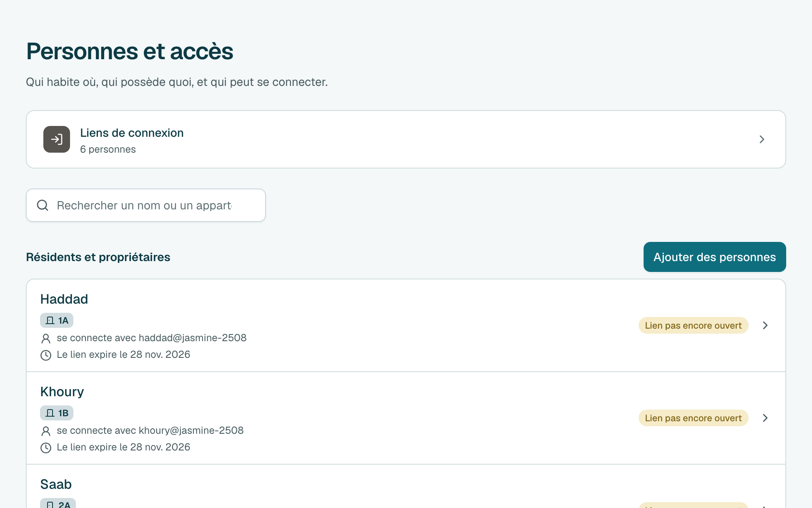Click the Résidents et propriétaires heading
The image size is (812, 508).
coord(98,257)
